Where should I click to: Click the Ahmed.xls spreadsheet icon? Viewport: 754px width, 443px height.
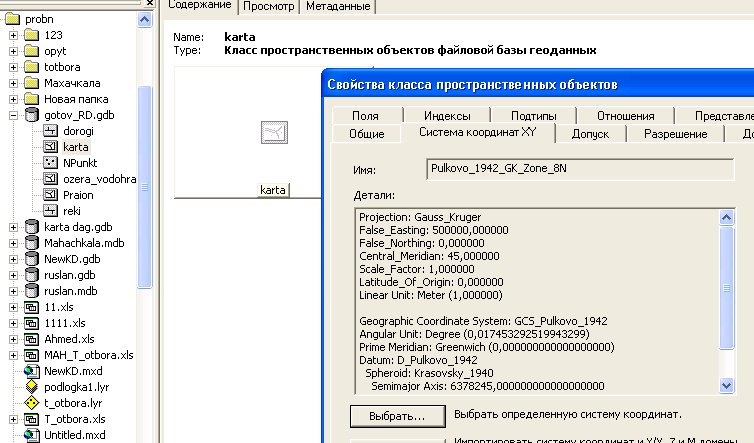[32, 339]
